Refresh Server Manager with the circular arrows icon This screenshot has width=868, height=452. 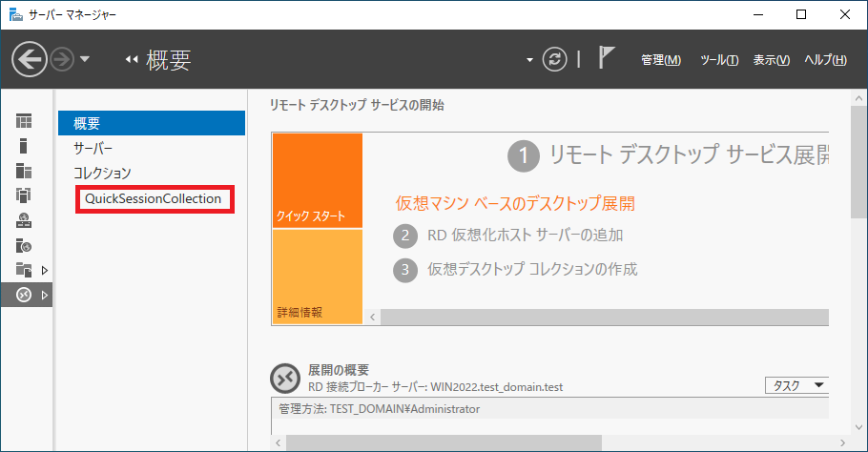pyautogui.click(x=555, y=59)
